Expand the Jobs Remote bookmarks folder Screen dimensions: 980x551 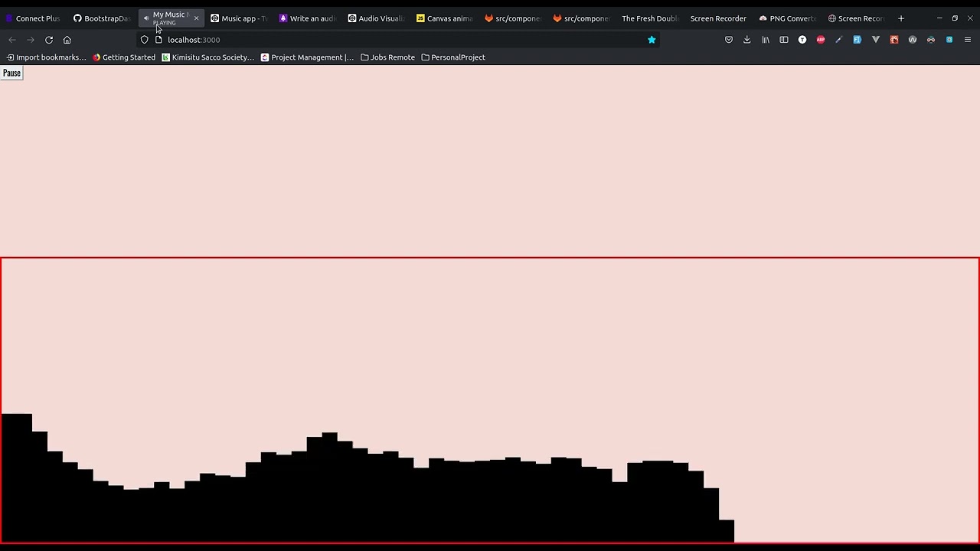(387, 57)
